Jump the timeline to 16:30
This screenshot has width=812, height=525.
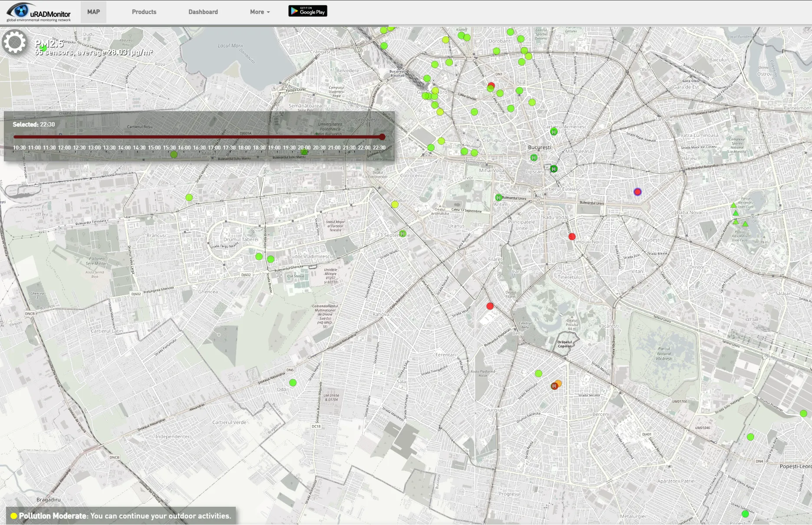click(x=199, y=148)
